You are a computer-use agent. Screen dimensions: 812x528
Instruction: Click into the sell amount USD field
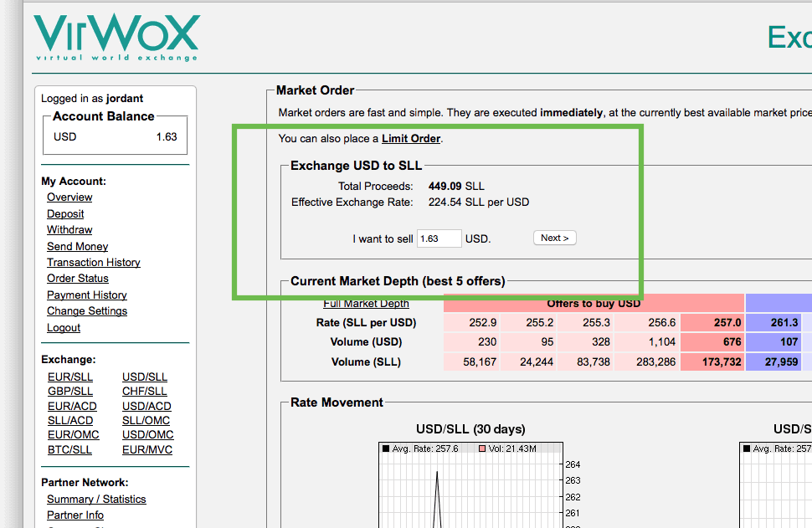439,238
